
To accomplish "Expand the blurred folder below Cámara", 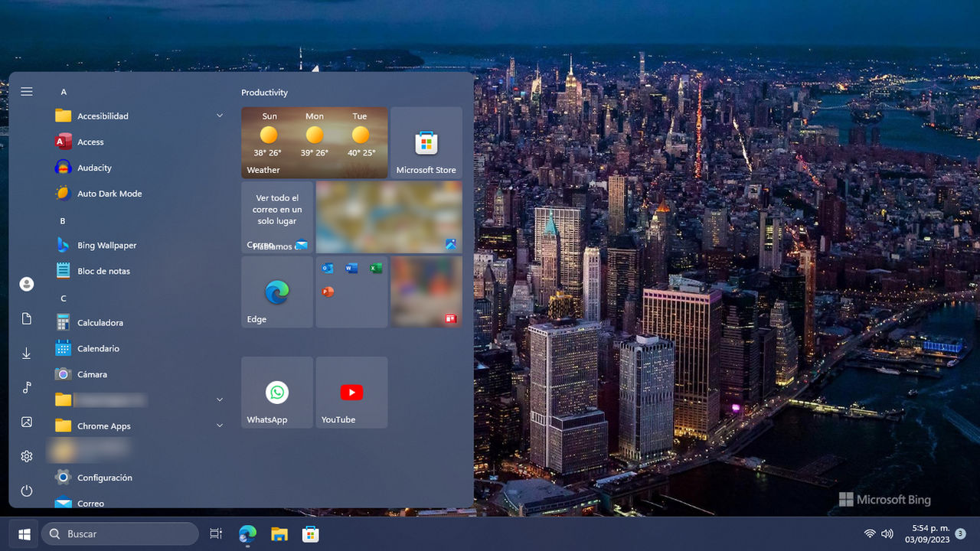I will 140,400.
